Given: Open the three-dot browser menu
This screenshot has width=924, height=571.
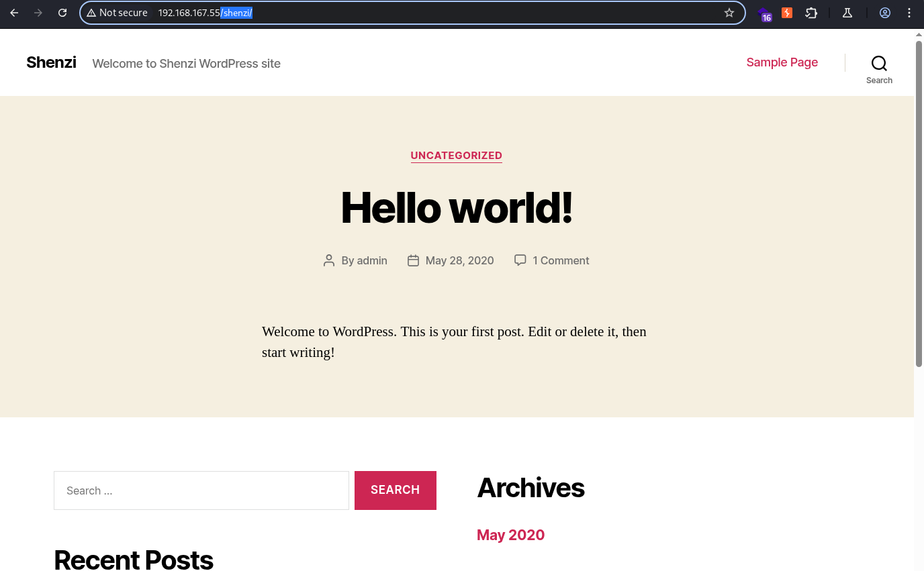Looking at the screenshot, I should tap(910, 13).
